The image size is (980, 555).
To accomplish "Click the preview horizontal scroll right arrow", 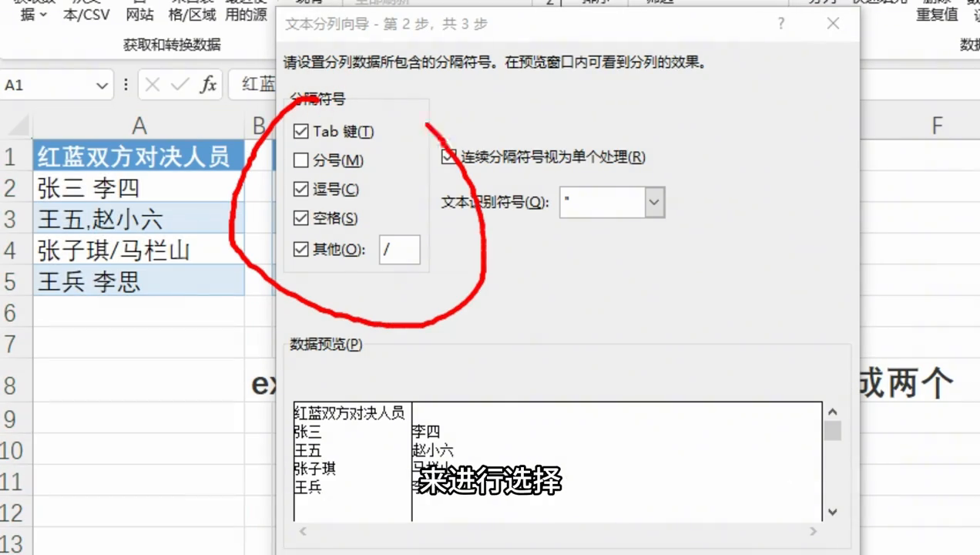I will coord(813,531).
